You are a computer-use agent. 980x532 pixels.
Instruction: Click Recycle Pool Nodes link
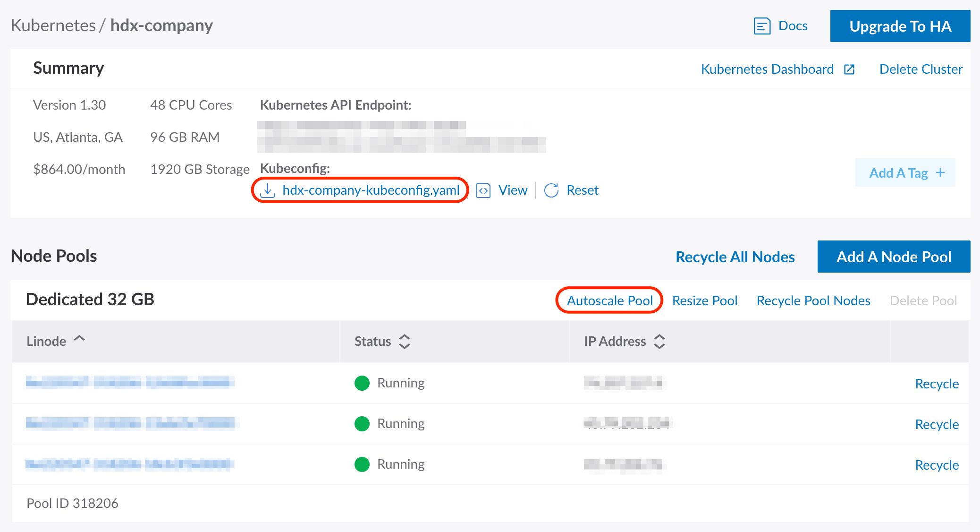pyautogui.click(x=813, y=300)
